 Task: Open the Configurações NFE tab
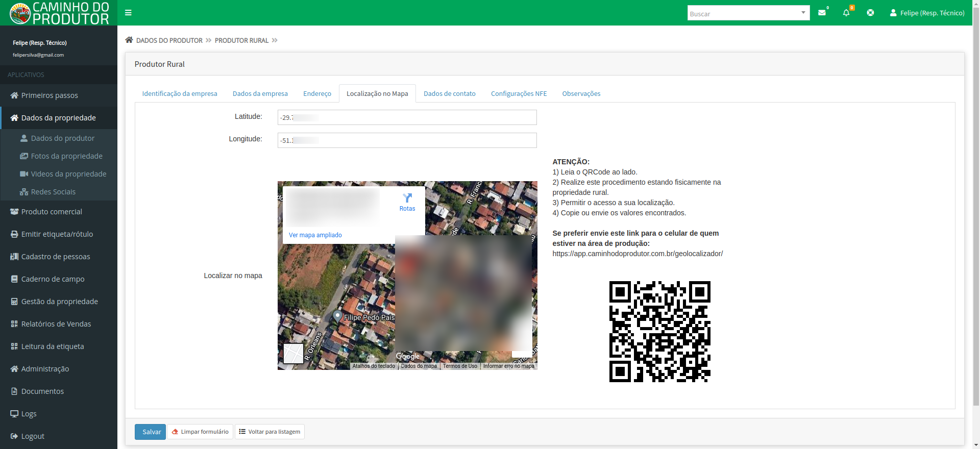point(519,94)
